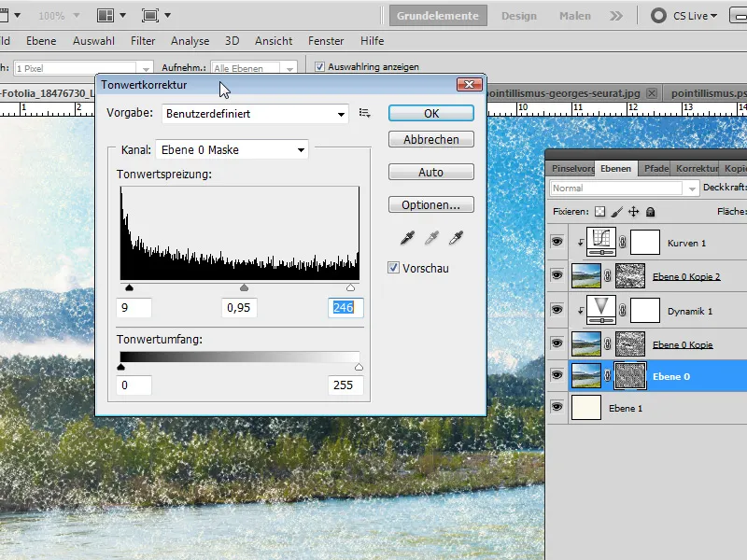Viewport: 747px width, 560px height.
Task: Click the lock transparent pixels icon
Action: click(x=599, y=212)
